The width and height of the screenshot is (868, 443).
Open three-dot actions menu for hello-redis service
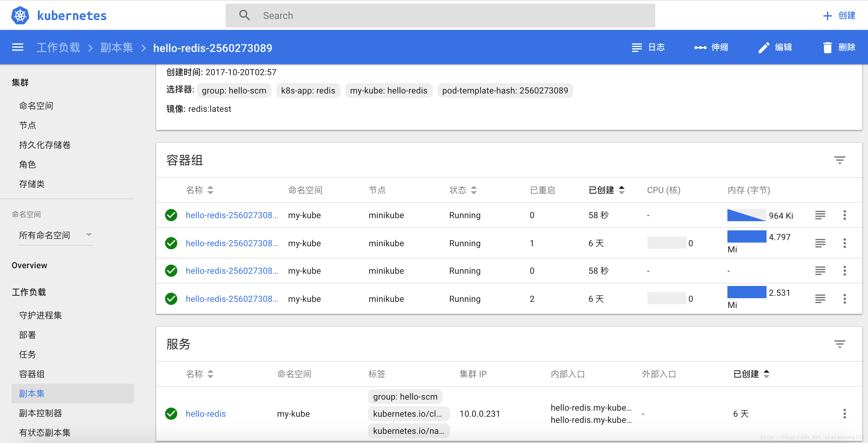tap(845, 414)
